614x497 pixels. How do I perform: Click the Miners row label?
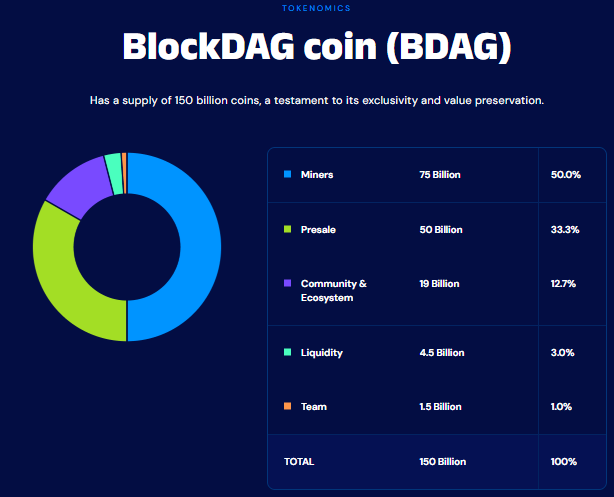317,175
